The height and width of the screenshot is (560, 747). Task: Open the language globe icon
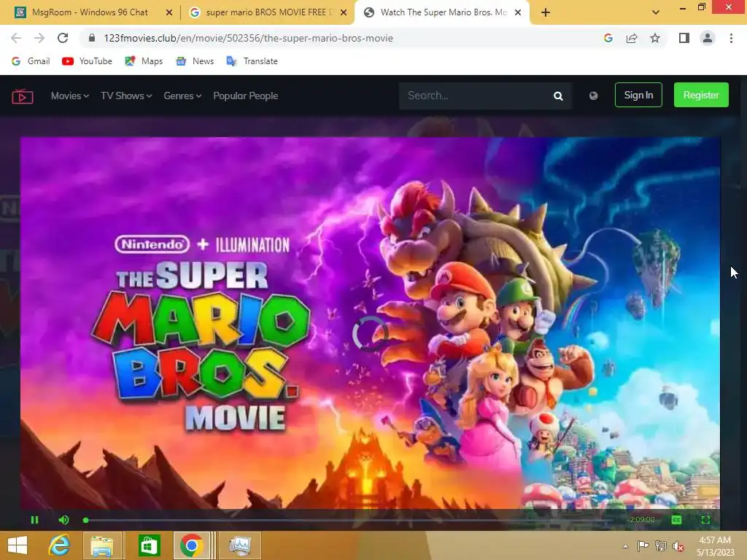[x=593, y=96]
